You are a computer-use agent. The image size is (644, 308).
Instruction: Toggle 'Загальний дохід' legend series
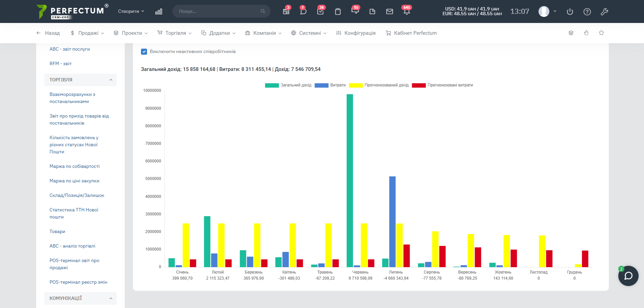click(x=288, y=85)
